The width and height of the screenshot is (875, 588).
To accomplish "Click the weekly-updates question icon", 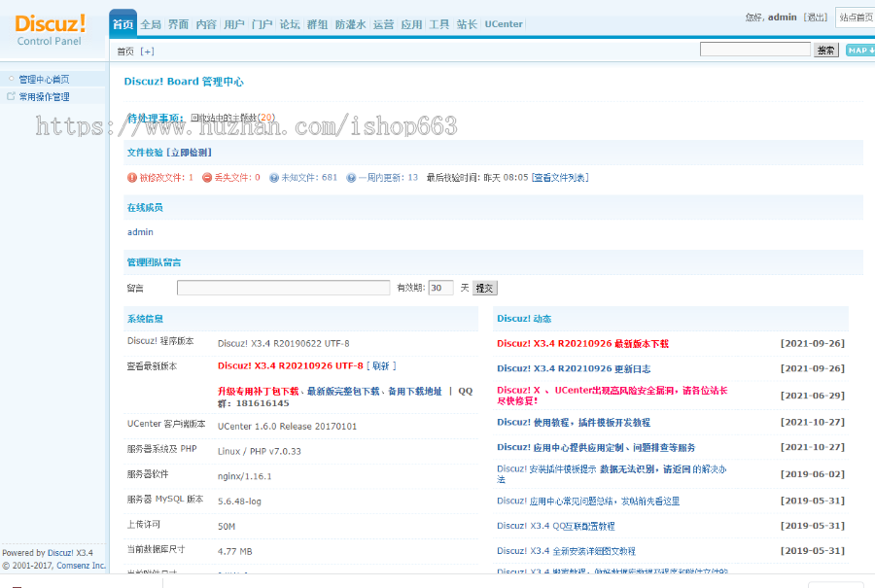I will (351, 178).
